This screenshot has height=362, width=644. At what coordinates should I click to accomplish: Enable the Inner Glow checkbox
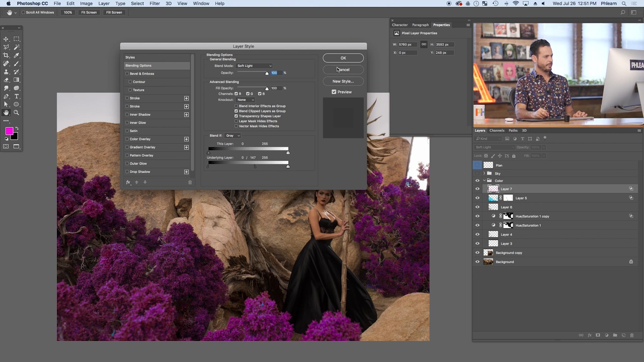coord(127,123)
